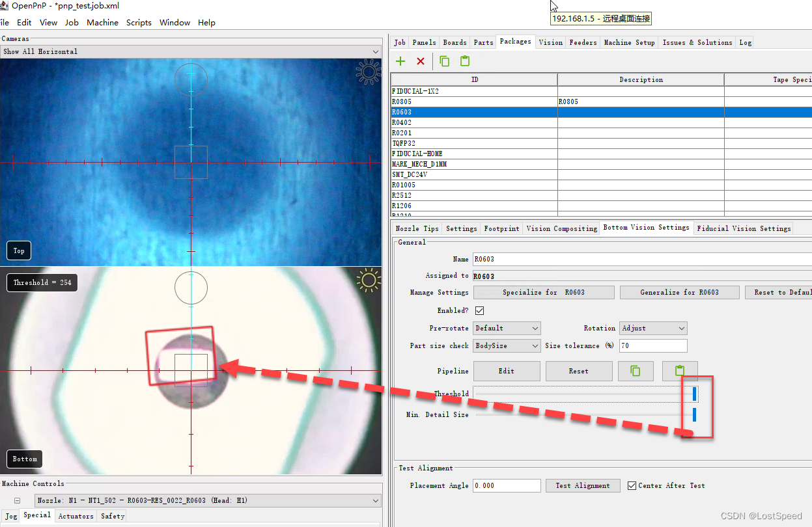Click the Min. Detail Size slider handle
This screenshot has width=812, height=527.
point(695,414)
